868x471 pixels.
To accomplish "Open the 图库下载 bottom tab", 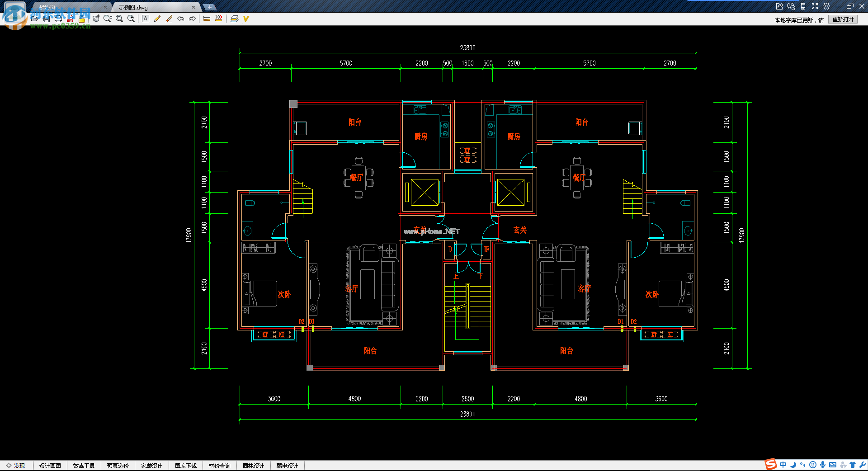I will (186, 466).
